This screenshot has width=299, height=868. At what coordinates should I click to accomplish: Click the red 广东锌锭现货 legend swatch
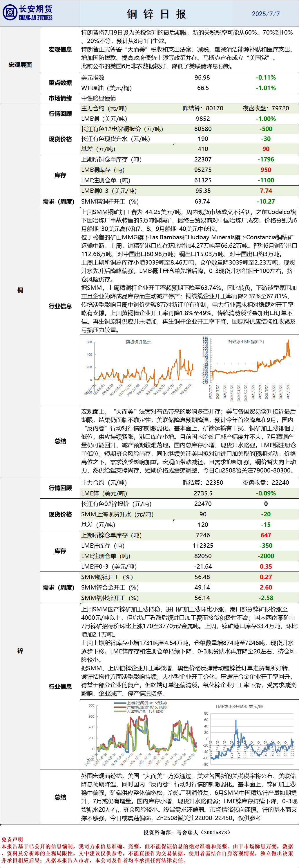pos(120,707)
